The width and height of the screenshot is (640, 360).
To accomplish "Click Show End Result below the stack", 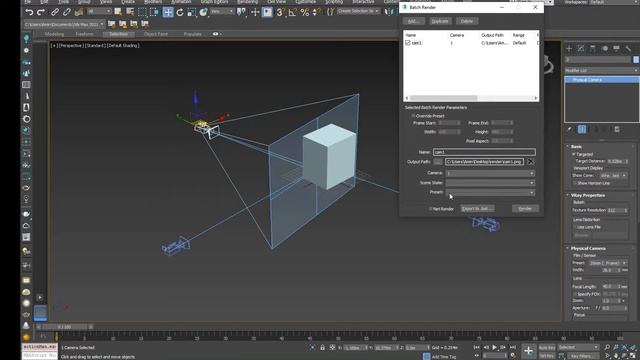I will click(x=582, y=129).
